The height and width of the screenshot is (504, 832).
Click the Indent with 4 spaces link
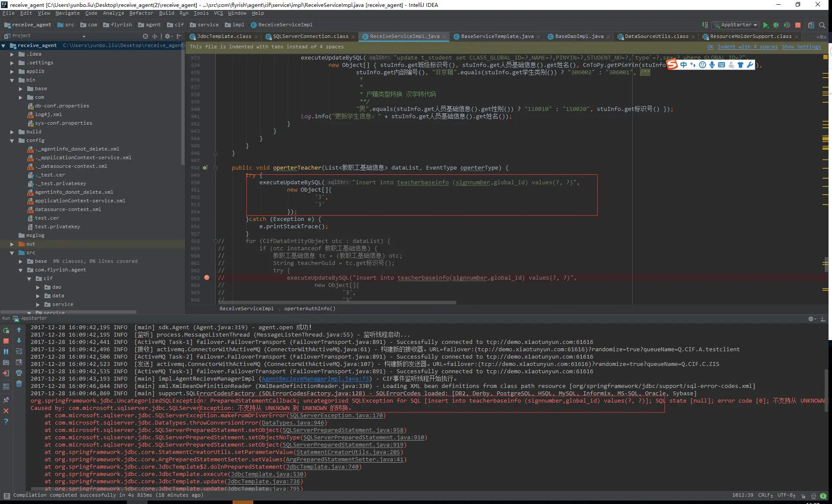coord(747,47)
